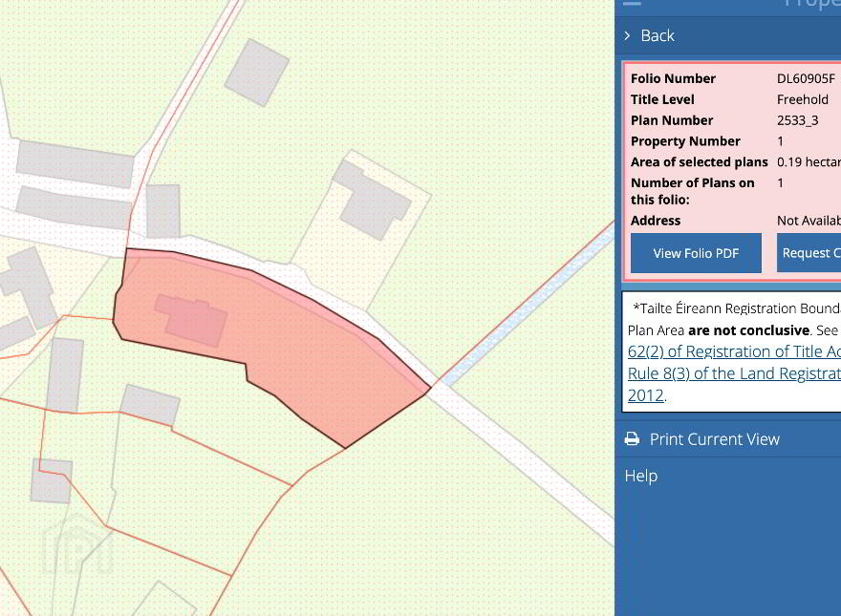841x616 pixels.
Task: Click the Request button next to View Folio PDF
Action: point(809,253)
